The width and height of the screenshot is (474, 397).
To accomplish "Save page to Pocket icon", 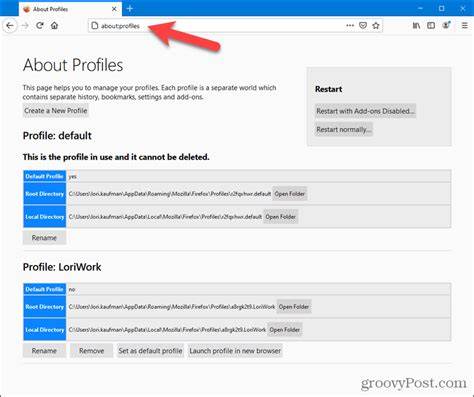I will [x=363, y=26].
